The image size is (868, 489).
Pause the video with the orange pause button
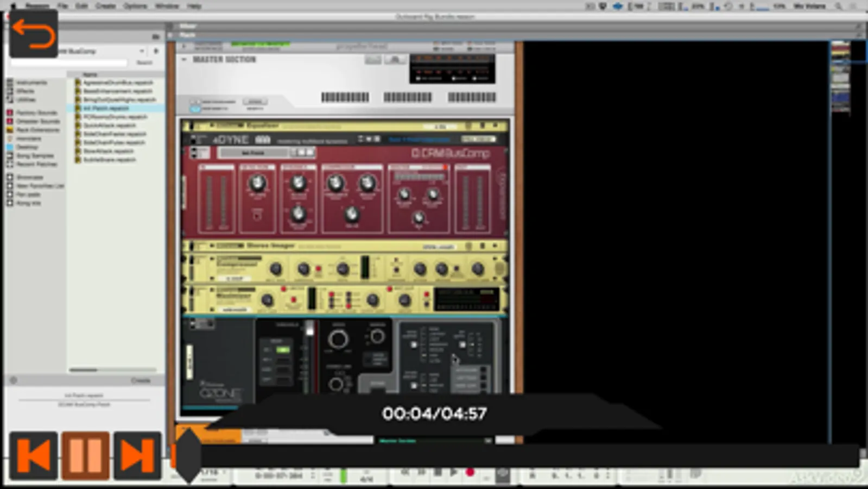pos(85,455)
